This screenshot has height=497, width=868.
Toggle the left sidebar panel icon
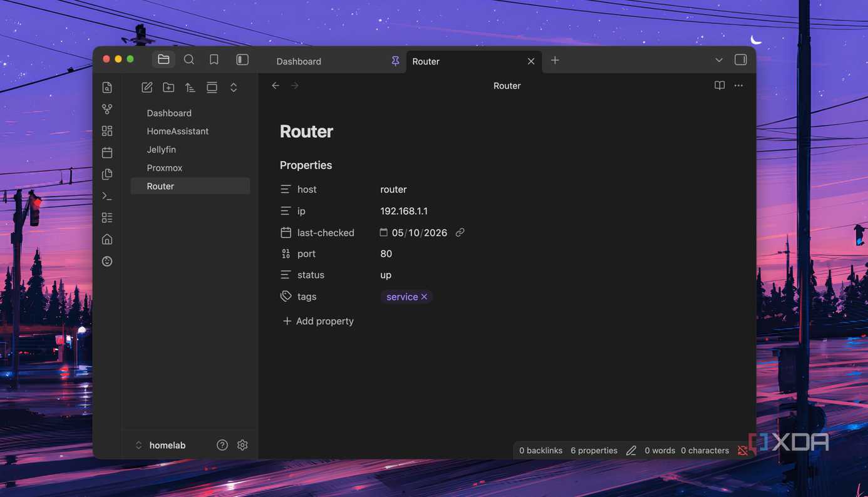242,59
